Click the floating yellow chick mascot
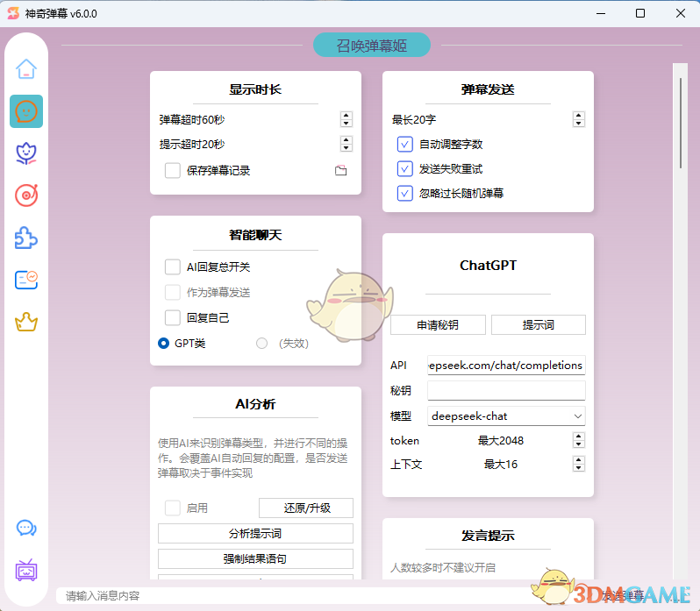 350,305
